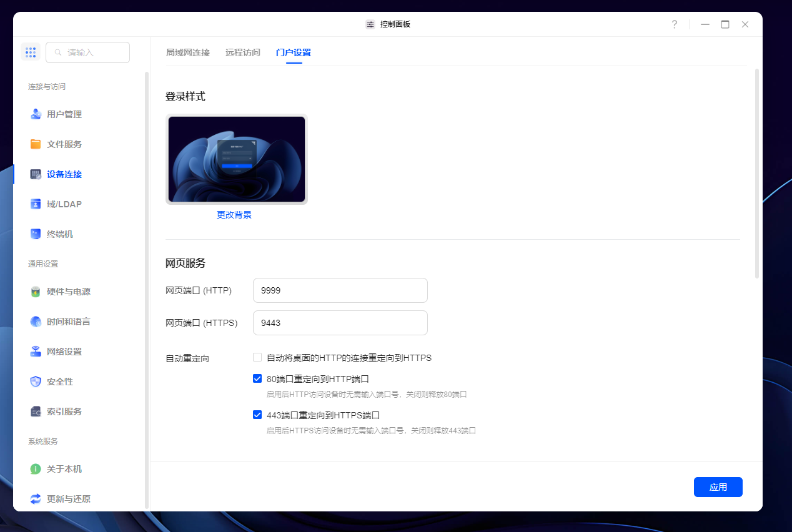Image resolution: width=792 pixels, height=532 pixels.
Task: Click the 网页端口 (HTTP) label
Action: (199, 290)
